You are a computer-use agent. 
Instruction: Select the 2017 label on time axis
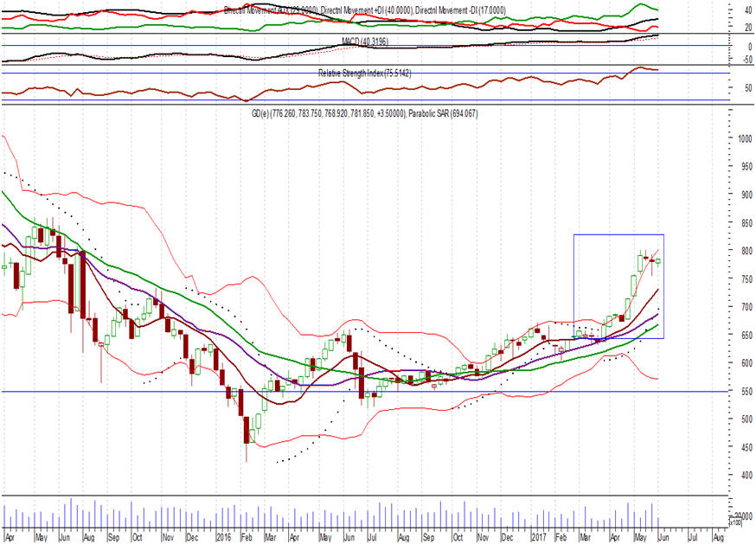[x=538, y=537]
